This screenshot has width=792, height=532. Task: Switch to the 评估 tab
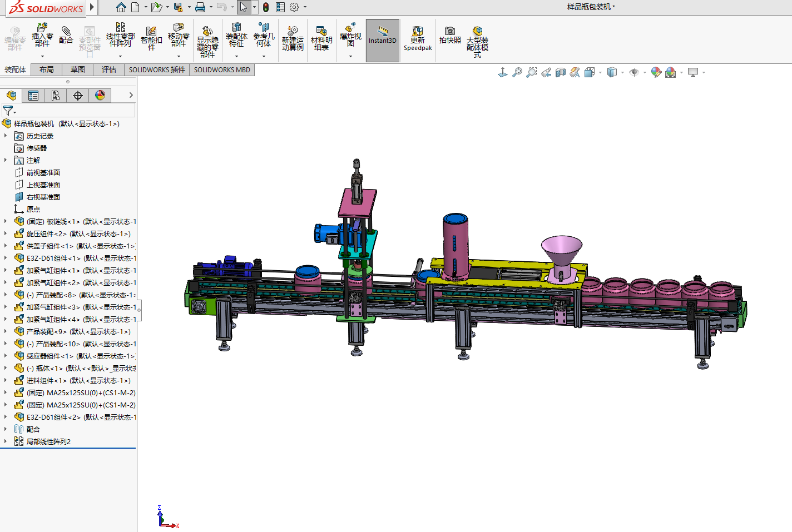pyautogui.click(x=109, y=69)
